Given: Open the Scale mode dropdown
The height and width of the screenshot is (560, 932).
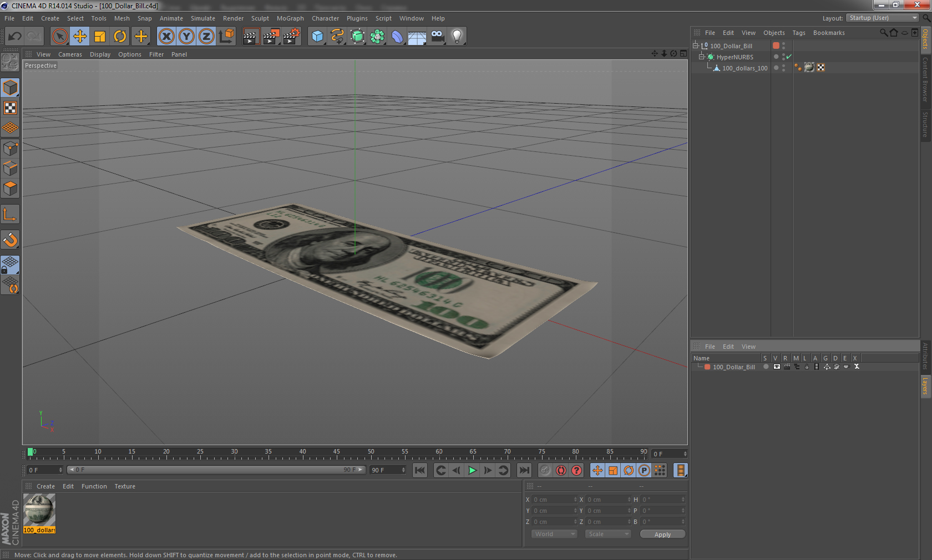Looking at the screenshot, I should pos(608,534).
